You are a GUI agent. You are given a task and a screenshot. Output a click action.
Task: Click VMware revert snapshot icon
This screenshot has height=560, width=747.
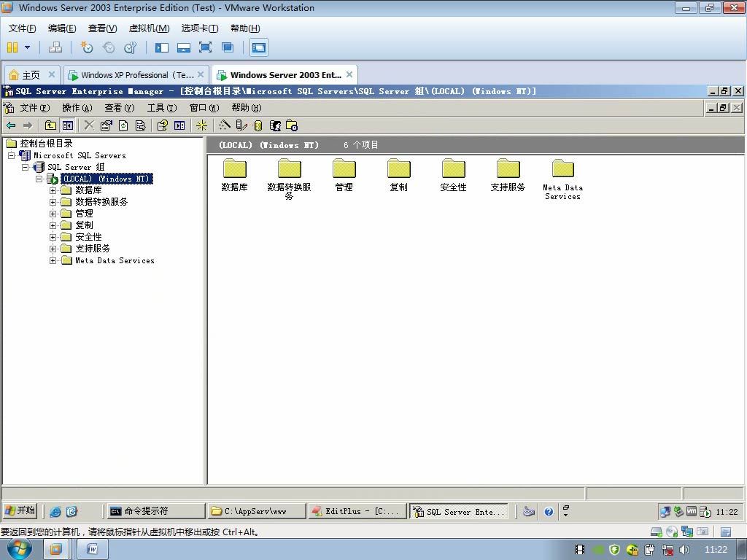(109, 47)
